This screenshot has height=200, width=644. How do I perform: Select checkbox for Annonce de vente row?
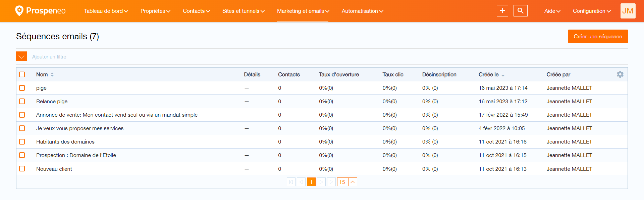(22, 115)
